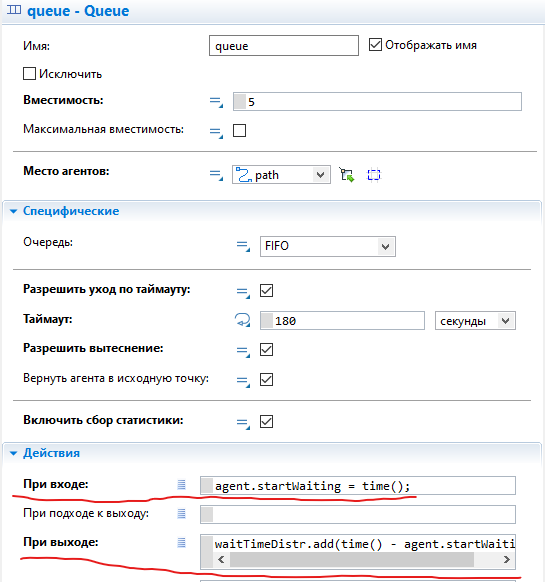Click the switch icon beside Место агентов
The width and height of the screenshot is (545, 582).
(x=216, y=174)
